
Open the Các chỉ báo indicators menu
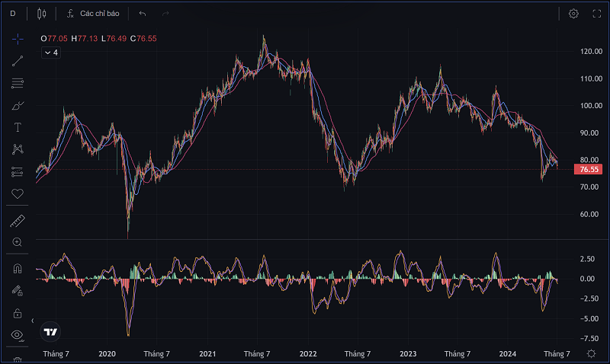[92, 14]
